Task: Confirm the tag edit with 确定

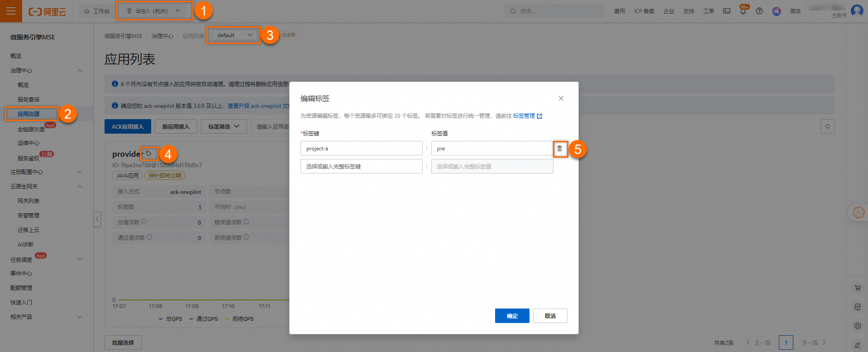Action: pos(512,316)
